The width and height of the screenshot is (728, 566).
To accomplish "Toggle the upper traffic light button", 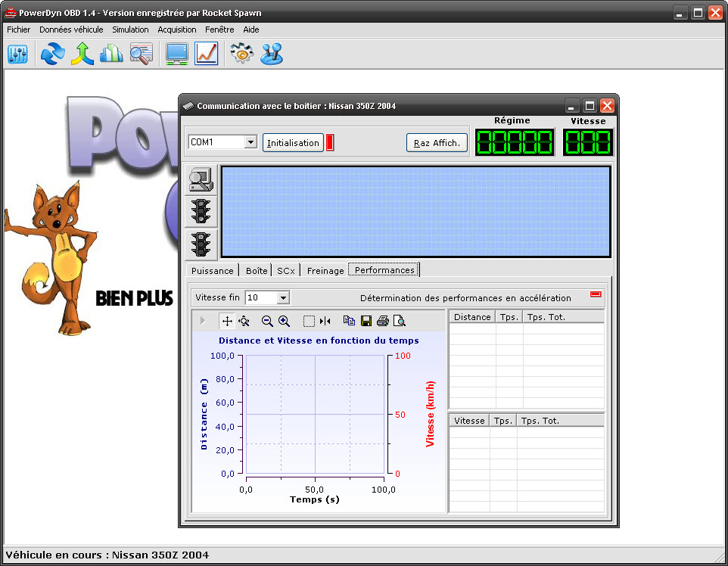I will pyautogui.click(x=201, y=211).
